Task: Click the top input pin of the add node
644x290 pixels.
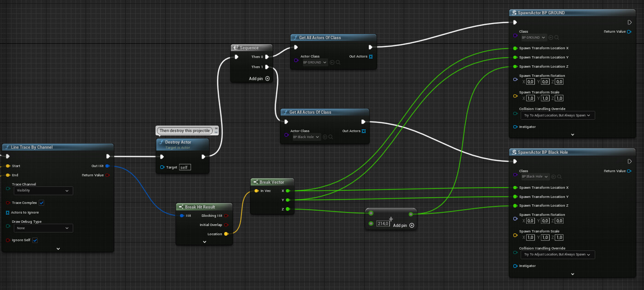Action: coord(371,214)
